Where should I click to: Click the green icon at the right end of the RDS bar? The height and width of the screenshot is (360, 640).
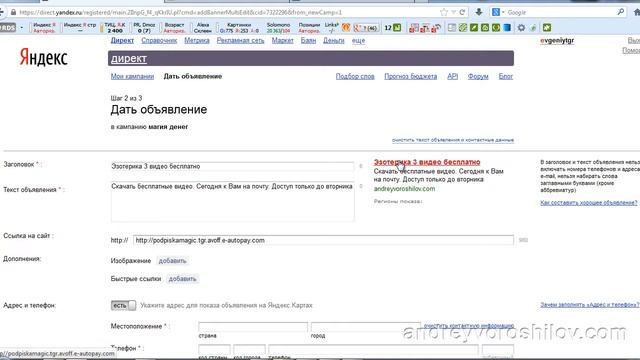point(547,28)
